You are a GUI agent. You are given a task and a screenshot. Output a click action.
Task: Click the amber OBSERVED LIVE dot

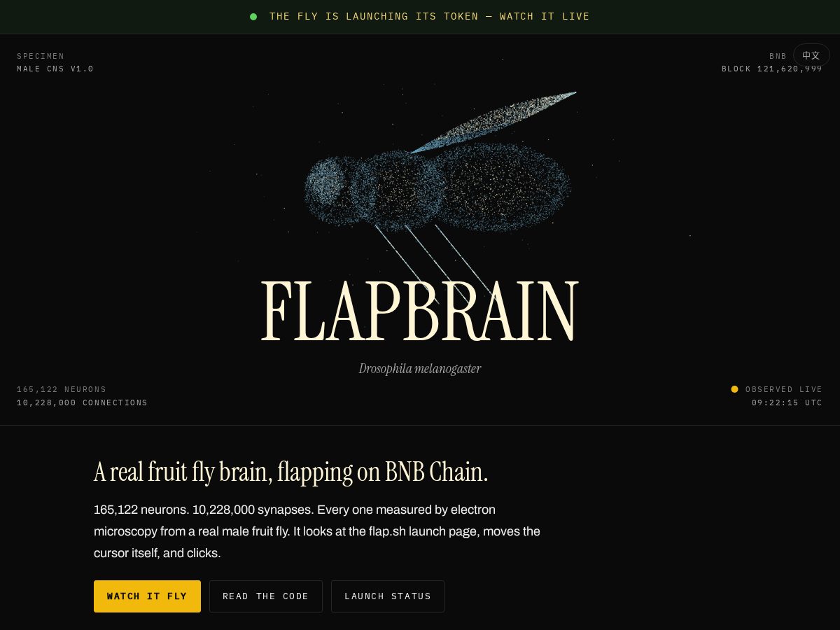click(x=734, y=389)
